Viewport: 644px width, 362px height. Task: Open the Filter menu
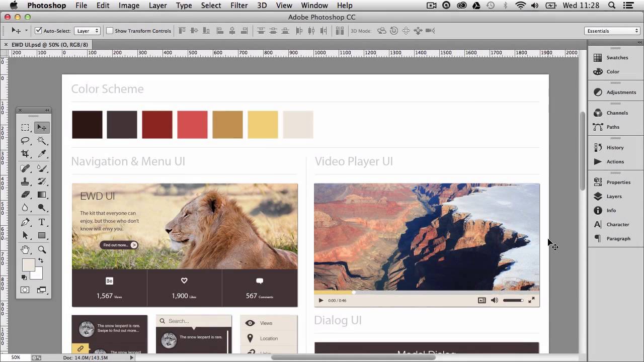coord(239,6)
